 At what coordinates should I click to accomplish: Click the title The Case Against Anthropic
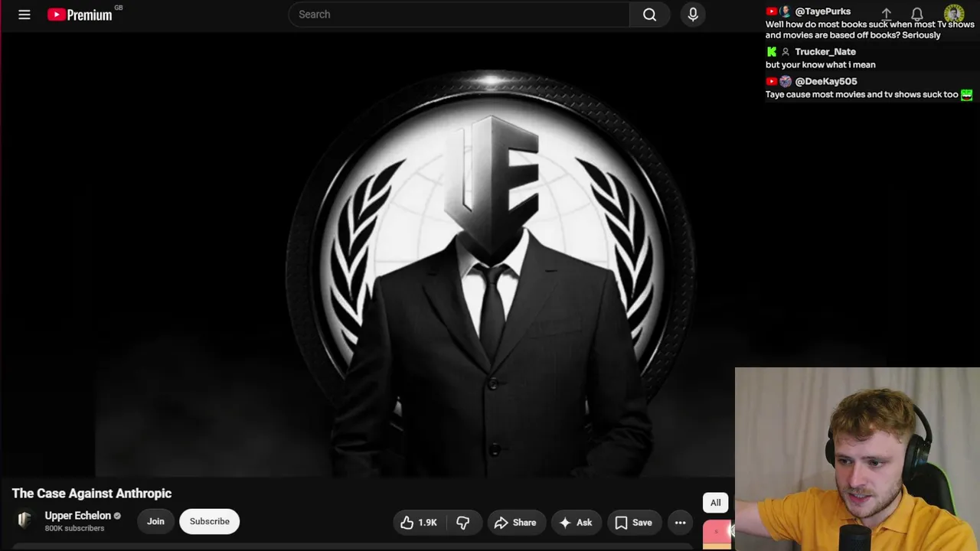92,494
